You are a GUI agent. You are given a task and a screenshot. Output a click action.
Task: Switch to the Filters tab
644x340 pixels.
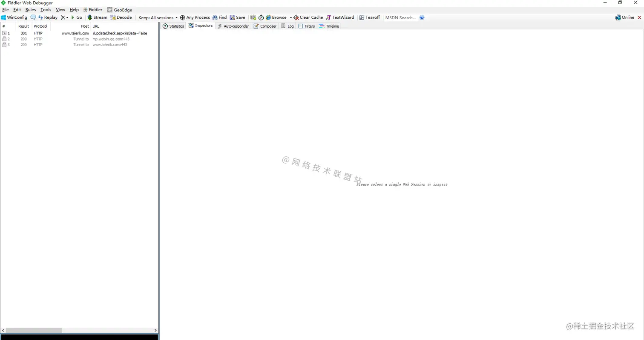[307, 26]
